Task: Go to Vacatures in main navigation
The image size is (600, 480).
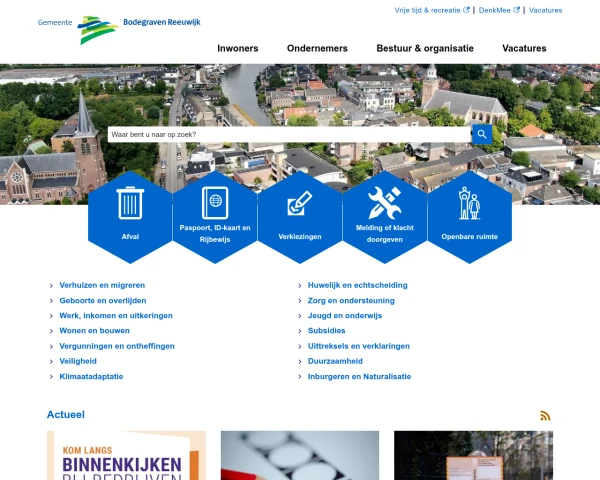Action: pyautogui.click(x=524, y=48)
